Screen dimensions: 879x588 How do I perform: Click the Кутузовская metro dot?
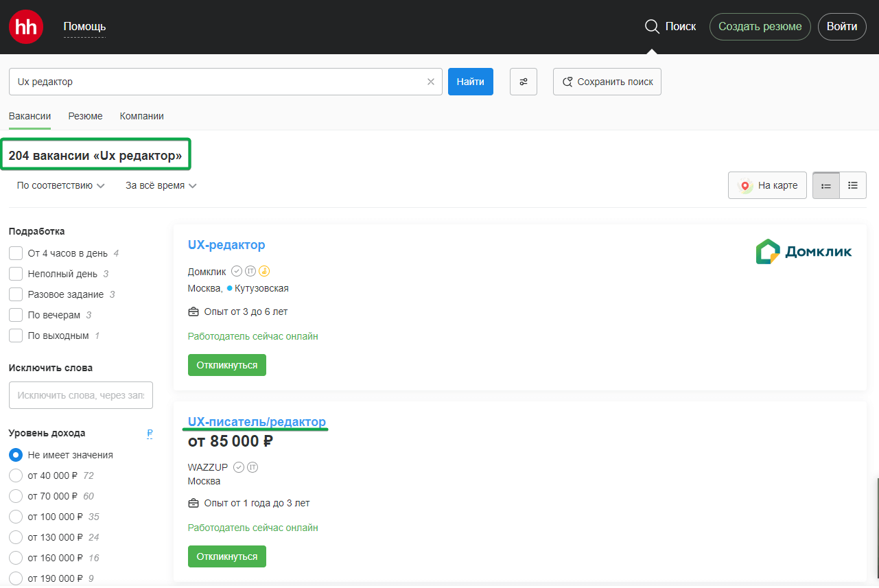click(x=230, y=288)
